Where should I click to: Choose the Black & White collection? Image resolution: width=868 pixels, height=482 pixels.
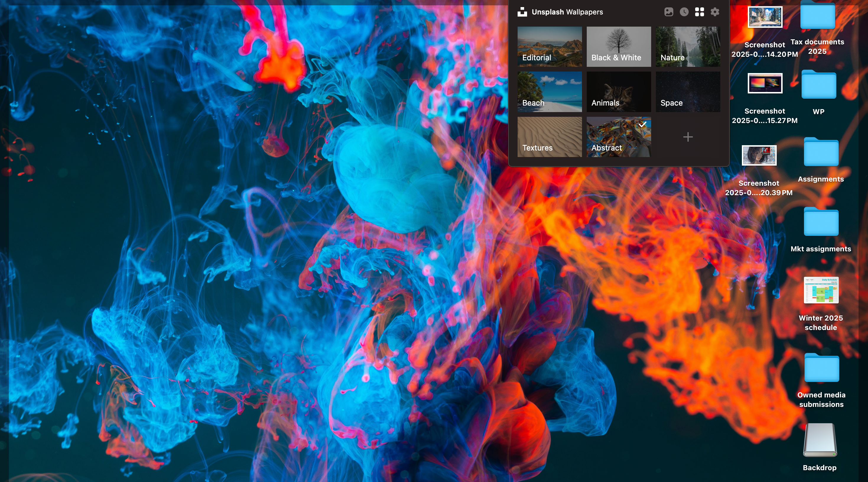619,46
